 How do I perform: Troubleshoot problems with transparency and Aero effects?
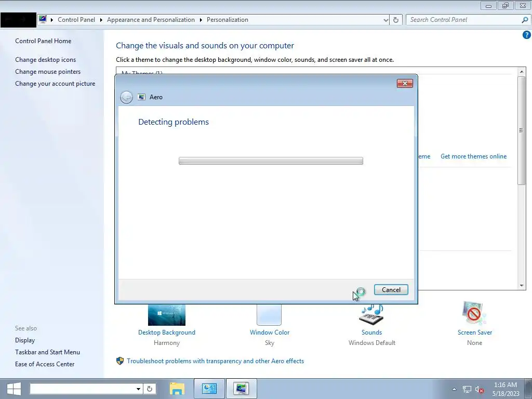point(215,361)
